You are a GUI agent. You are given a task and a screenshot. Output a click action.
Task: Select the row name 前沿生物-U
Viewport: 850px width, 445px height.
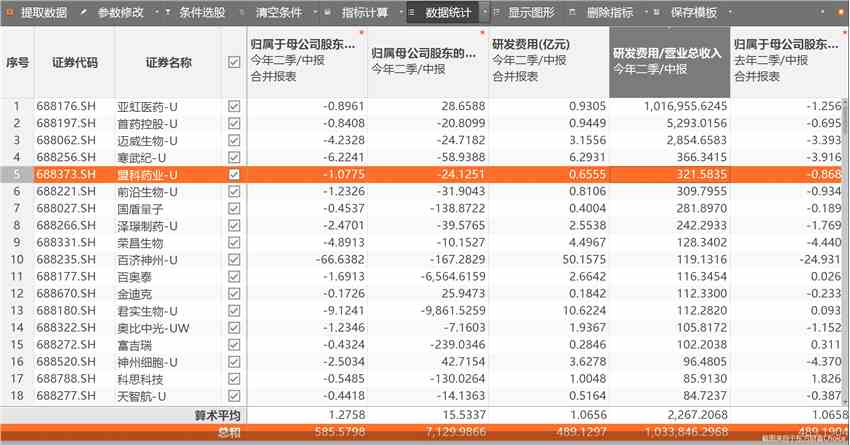(147, 192)
